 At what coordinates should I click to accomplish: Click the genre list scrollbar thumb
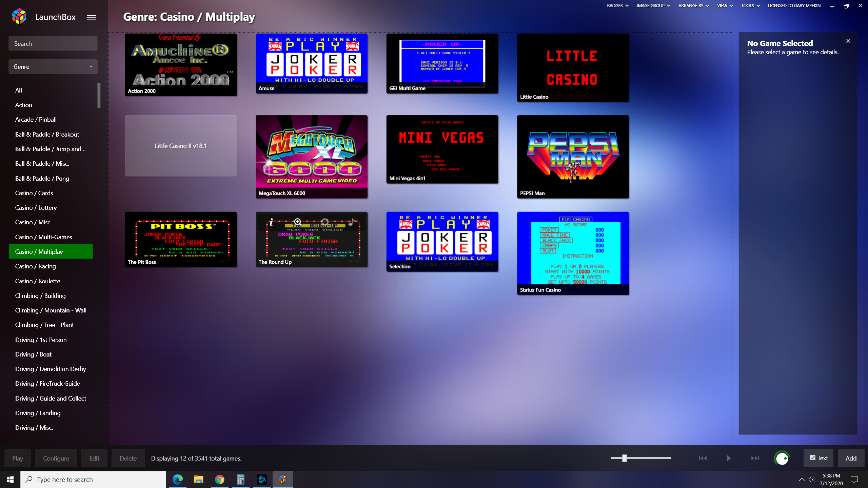click(99, 95)
